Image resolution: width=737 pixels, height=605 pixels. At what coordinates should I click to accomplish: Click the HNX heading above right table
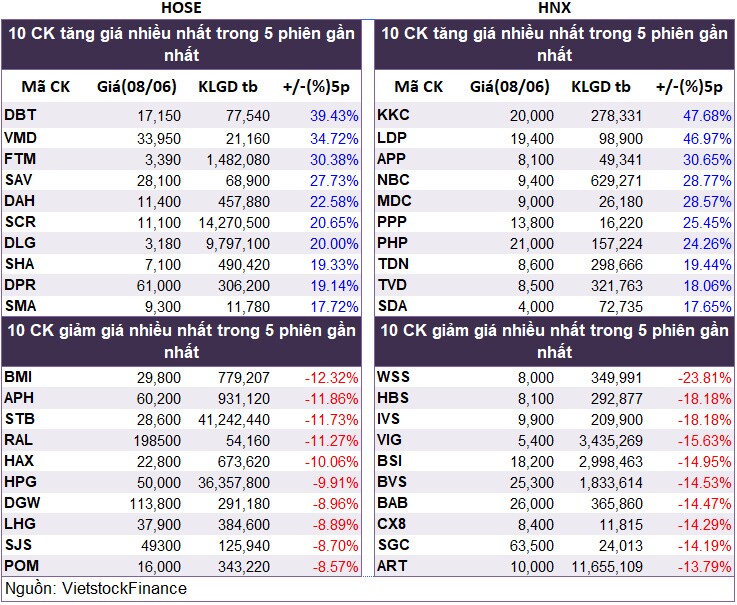pos(554,8)
